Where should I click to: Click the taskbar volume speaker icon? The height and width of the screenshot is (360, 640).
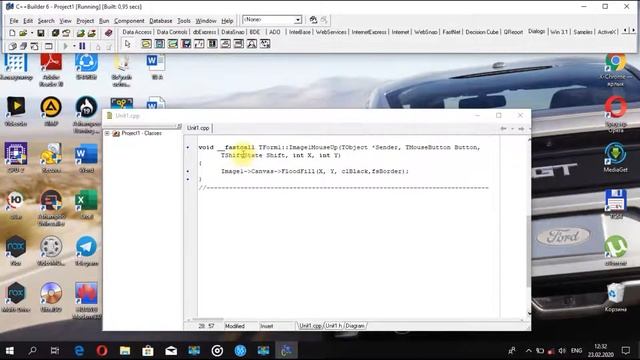(562, 351)
